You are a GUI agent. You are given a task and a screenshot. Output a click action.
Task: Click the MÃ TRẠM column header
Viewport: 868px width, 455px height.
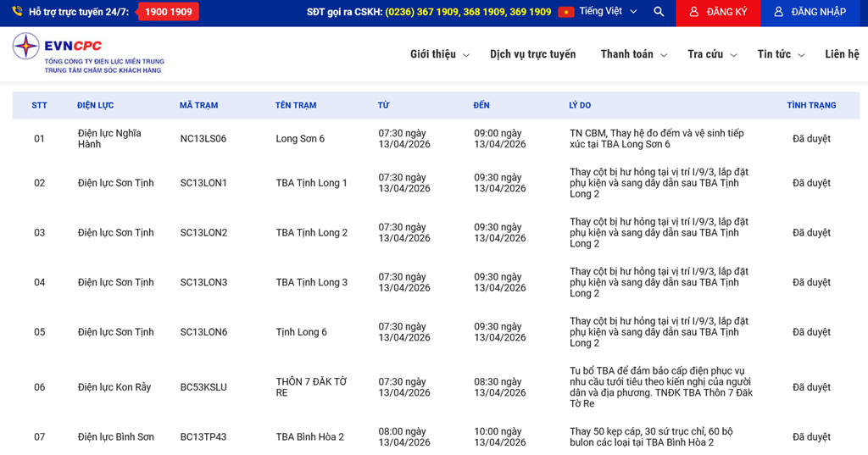pyautogui.click(x=198, y=105)
